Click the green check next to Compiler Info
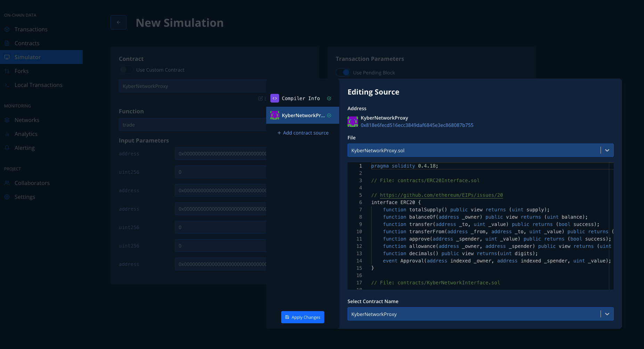This screenshot has height=349, width=644. pyautogui.click(x=329, y=98)
